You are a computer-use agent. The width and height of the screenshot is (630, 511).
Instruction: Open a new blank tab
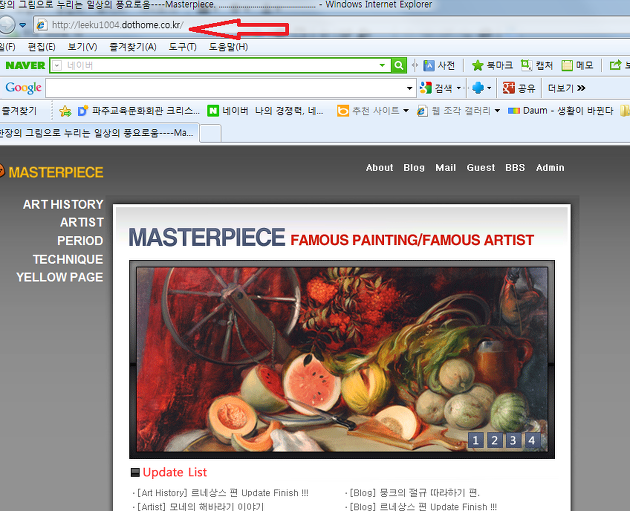(x=210, y=133)
